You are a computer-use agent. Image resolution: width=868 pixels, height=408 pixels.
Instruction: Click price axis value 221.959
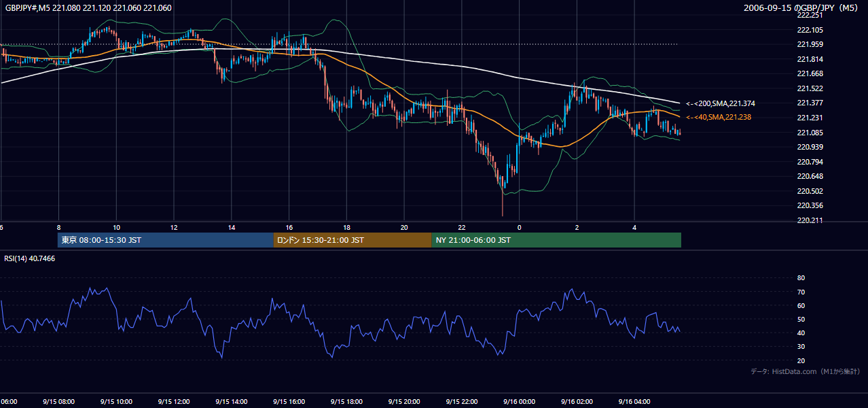[810, 45]
